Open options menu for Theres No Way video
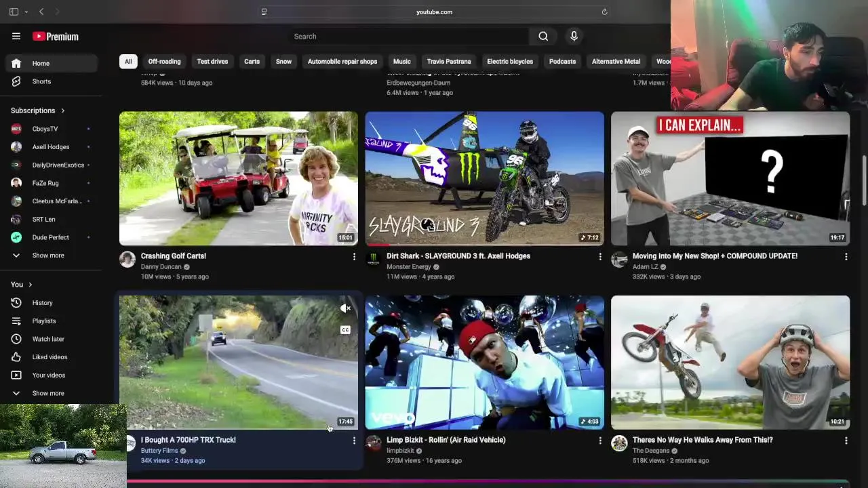 pos(846,441)
